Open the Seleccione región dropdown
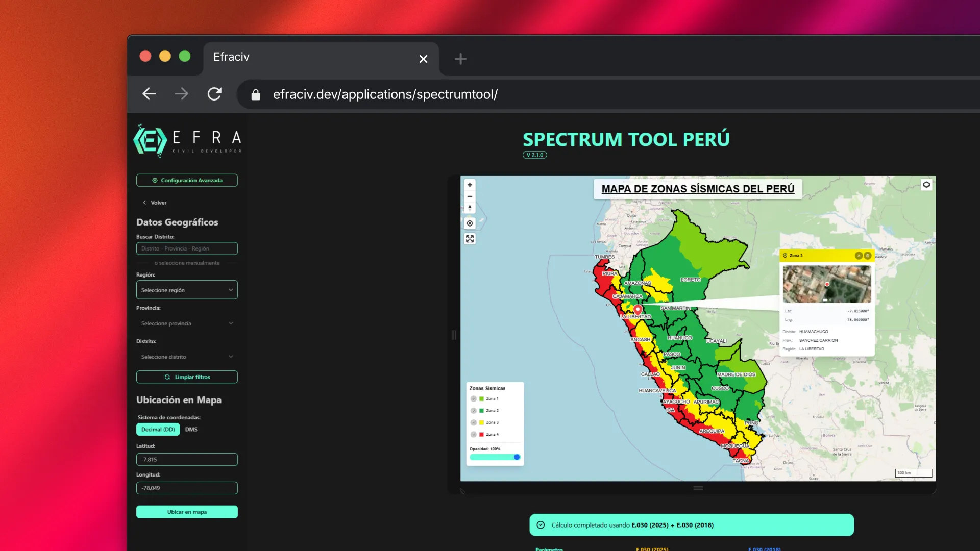980x551 pixels. click(x=187, y=290)
